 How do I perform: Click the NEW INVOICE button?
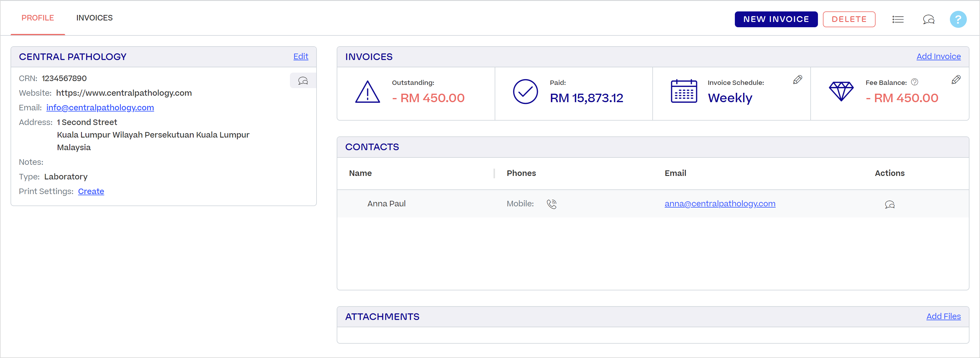click(776, 19)
